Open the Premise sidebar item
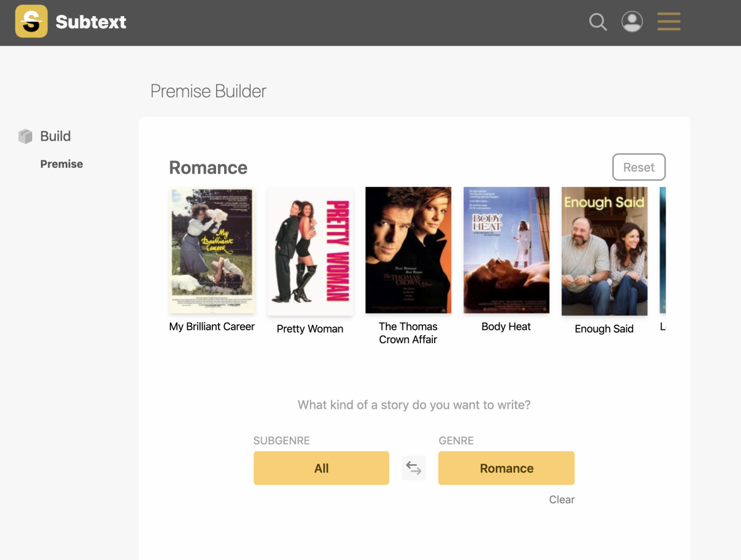The image size is (741, 560). tap(62, 164)
